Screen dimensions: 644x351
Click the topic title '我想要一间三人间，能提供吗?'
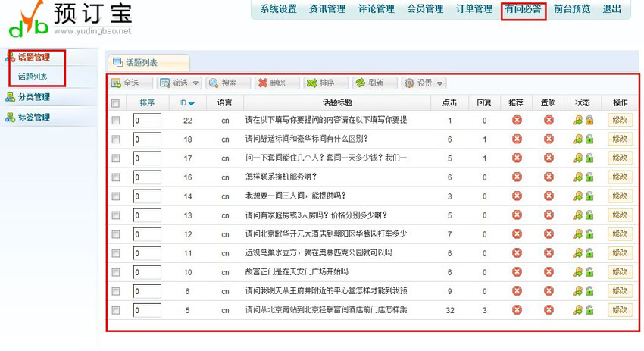click(x=295, y=196)
